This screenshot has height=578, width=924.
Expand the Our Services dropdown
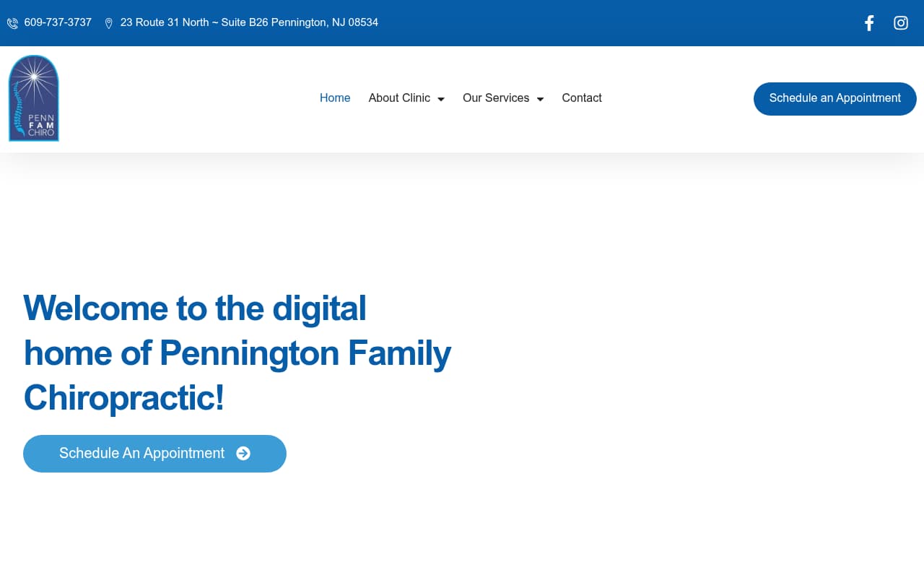(503, 98)
